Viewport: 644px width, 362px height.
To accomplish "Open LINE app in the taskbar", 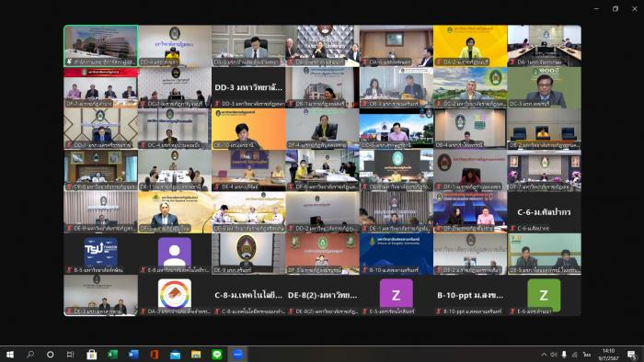I will point(217,355).
